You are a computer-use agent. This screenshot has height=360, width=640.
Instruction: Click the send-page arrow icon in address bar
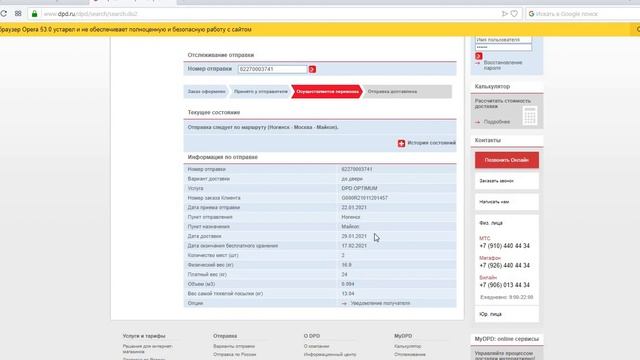point(504,13)
